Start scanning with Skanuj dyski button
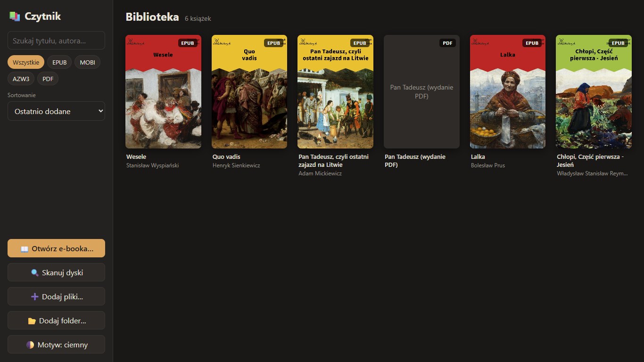The height and width of the screenshot is (362, 644). point(56,272)
